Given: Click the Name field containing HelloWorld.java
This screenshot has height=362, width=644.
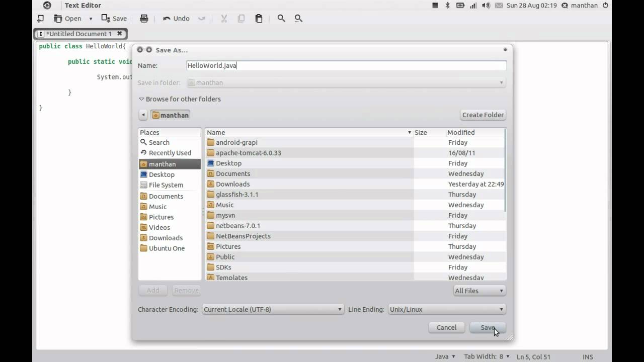Looking at the screenshot, I should [346, 65].
